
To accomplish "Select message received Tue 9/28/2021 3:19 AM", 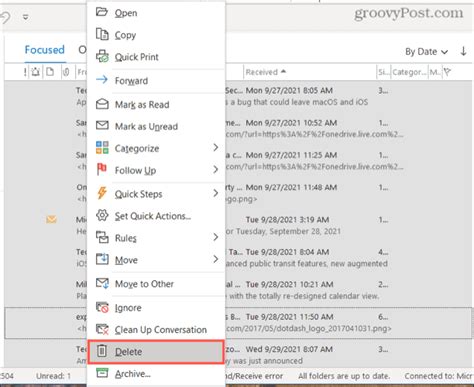I will (238, 226).
